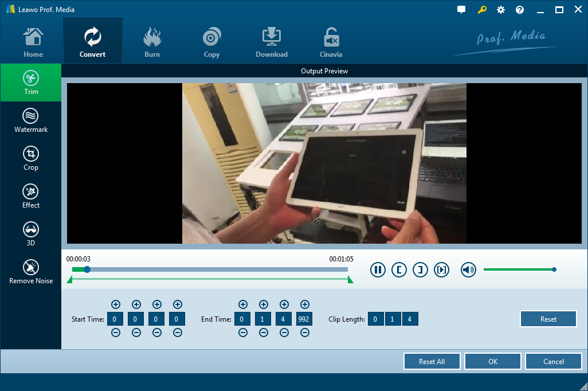Click the left green trim start marker
This screenshot has width=588, height=391.
[x=69, y=280]
